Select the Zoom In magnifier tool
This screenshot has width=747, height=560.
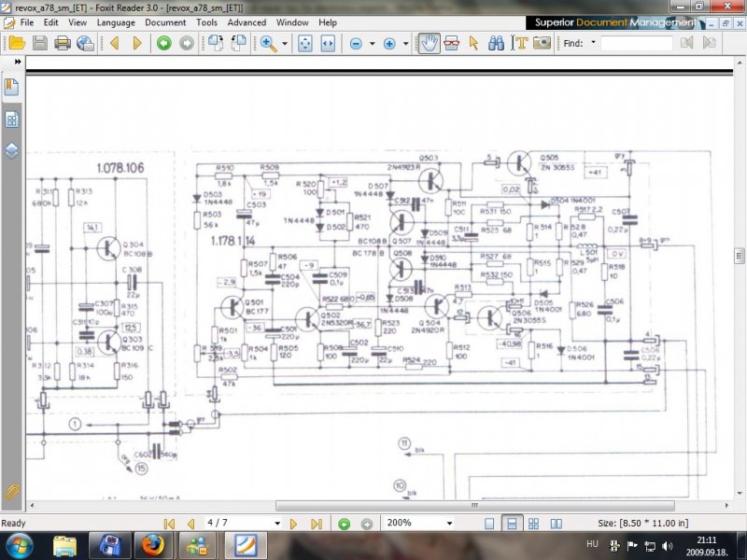point(268,43)
